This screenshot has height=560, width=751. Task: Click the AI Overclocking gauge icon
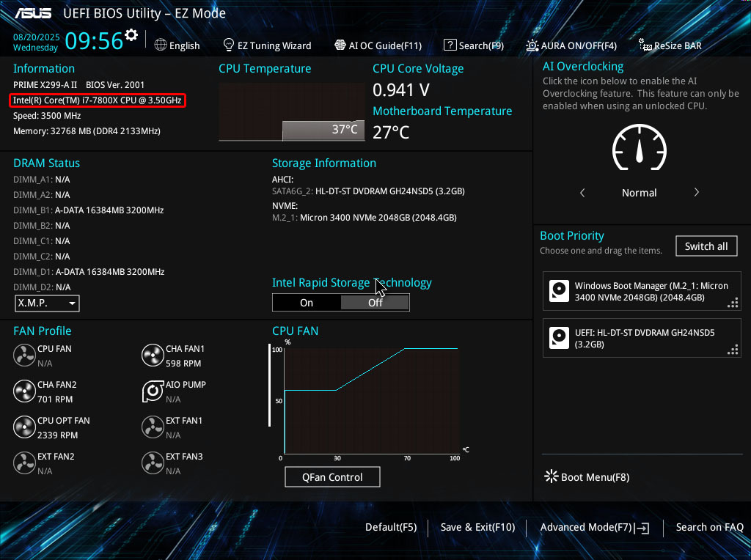tap(640, 147)
